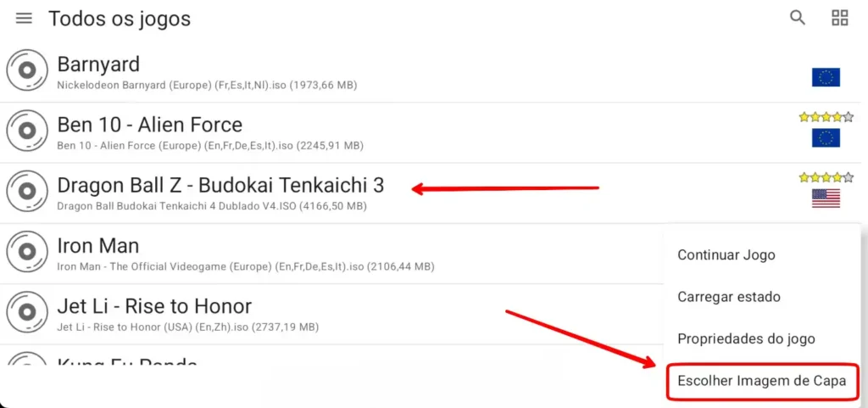Tap the Ben 10 disc icon
This screenshot has width=868, height=408.
[x=27, y=131]
